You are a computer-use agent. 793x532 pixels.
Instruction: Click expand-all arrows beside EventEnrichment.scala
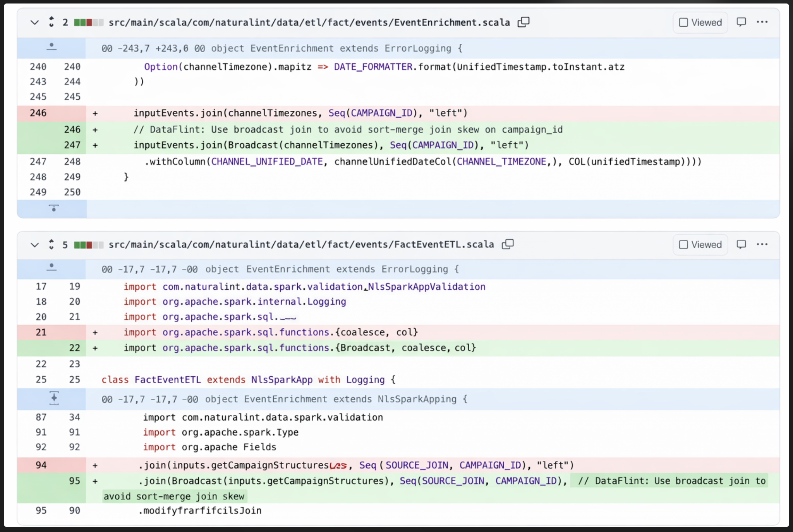[x=51, y=22]
